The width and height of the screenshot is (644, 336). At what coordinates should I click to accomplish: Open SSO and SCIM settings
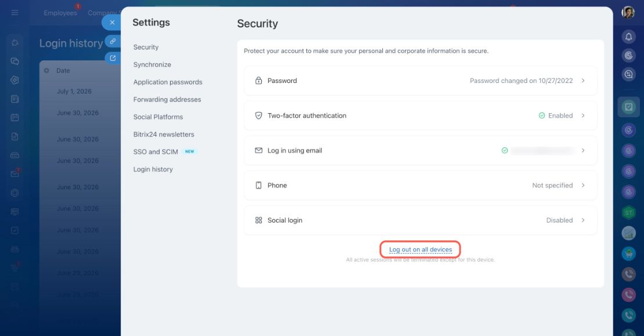(x=155, y=152)
